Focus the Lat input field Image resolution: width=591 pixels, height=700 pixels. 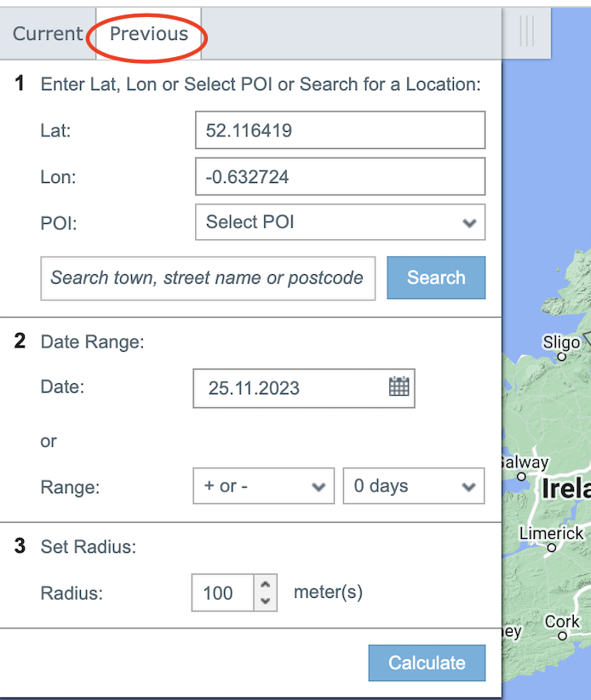[340, 130]
